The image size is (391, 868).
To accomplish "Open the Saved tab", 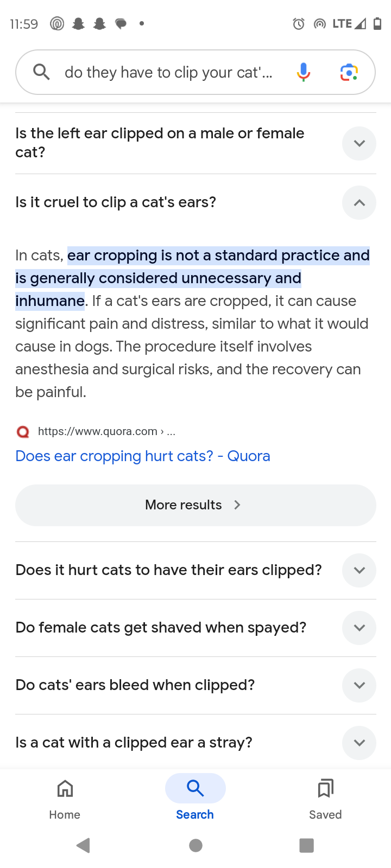I will [325, 797].
